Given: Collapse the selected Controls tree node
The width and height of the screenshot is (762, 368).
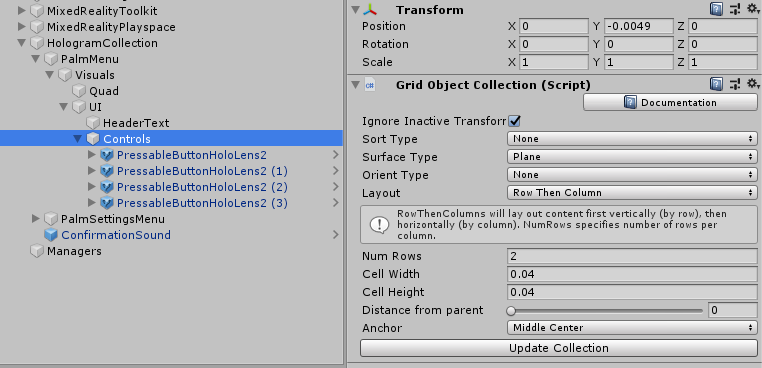Looking at the screenshot, I should click(78, 139).
